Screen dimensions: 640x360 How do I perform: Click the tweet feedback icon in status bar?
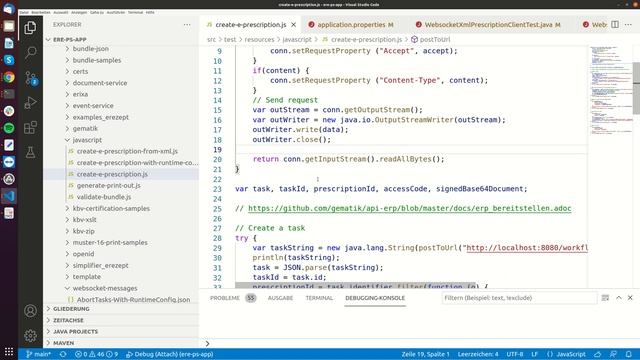613,354
